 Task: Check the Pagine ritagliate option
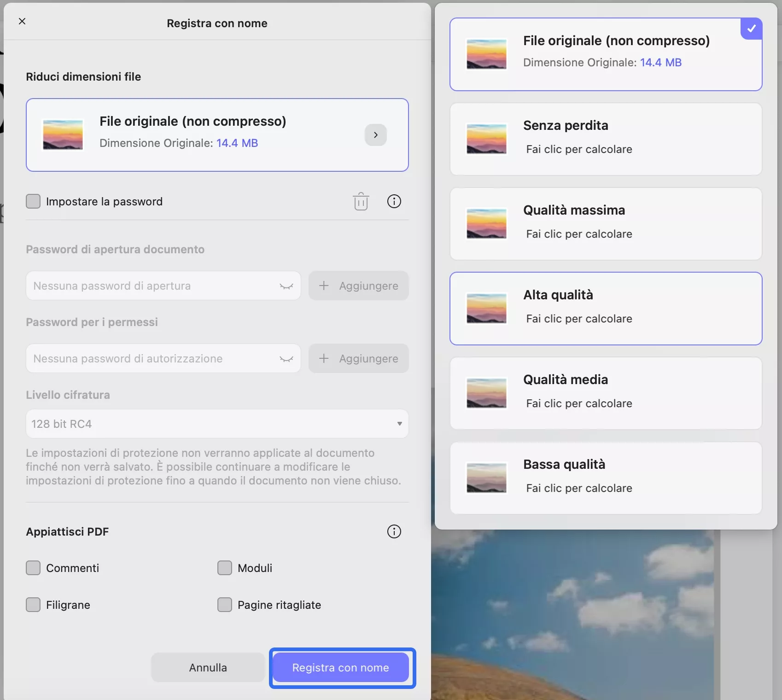click(x=225, y=605)
